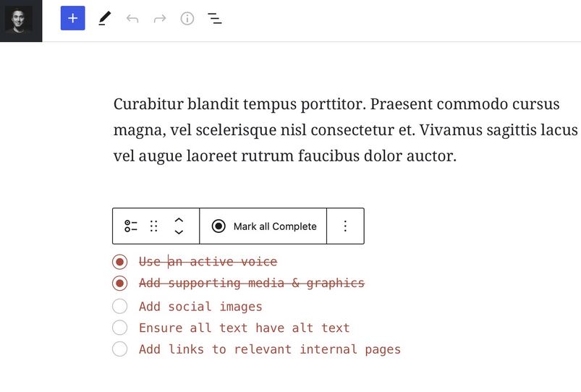Click Mark all Complete button
This screenshot has height=392, width=581.
click(263, 226)
